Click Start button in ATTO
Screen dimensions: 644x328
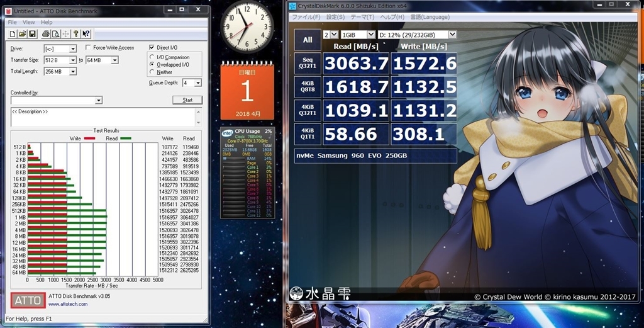click(x=187, y=100)
